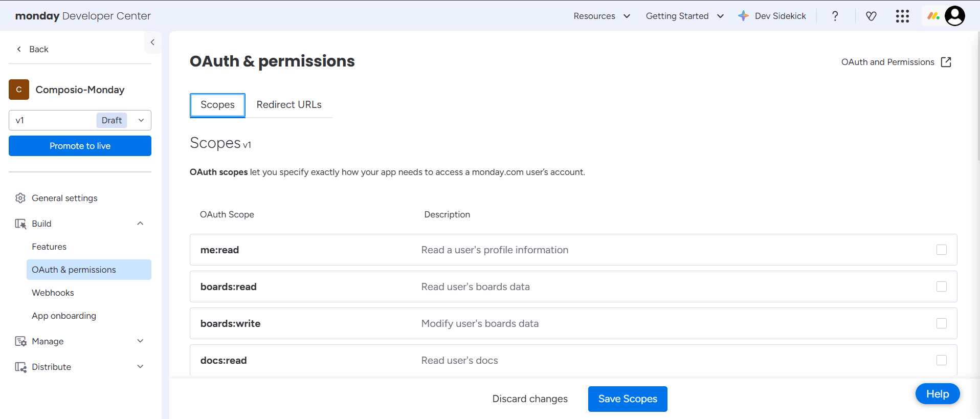Enable the me:read scope checkbox
The image size is (980, 419).
(942, 250)
